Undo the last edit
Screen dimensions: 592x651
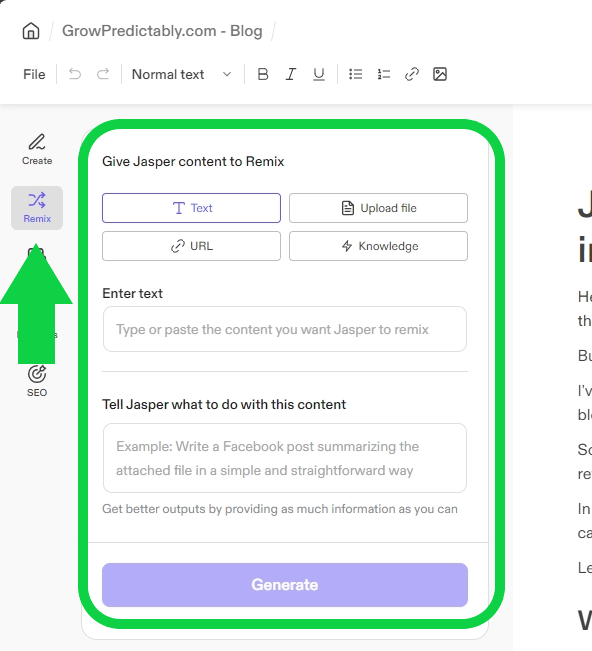click(x=75, y=74)
